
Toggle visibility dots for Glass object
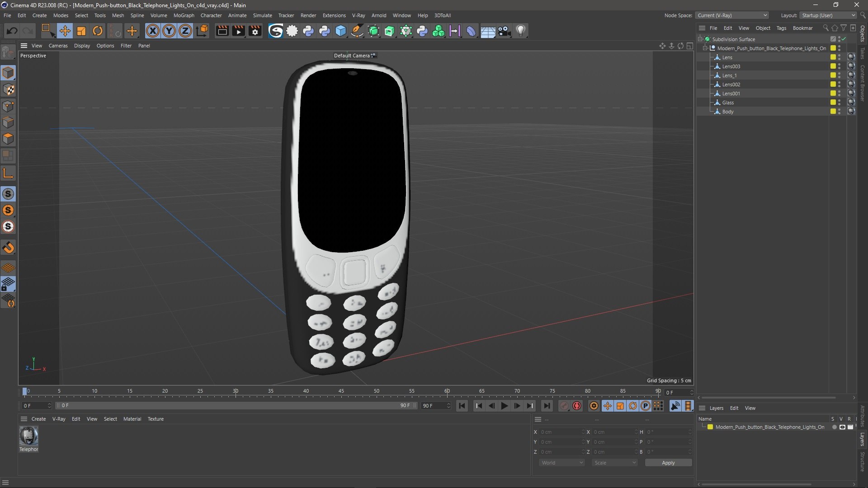click(840, 103)
